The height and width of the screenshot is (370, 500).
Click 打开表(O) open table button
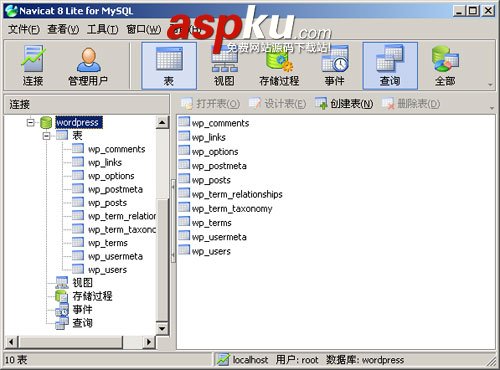(210, 104)
